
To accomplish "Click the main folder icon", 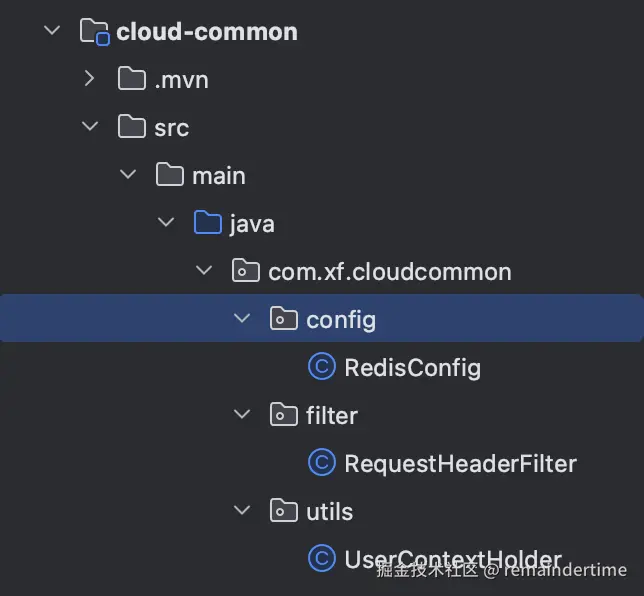I will (170, 175).
